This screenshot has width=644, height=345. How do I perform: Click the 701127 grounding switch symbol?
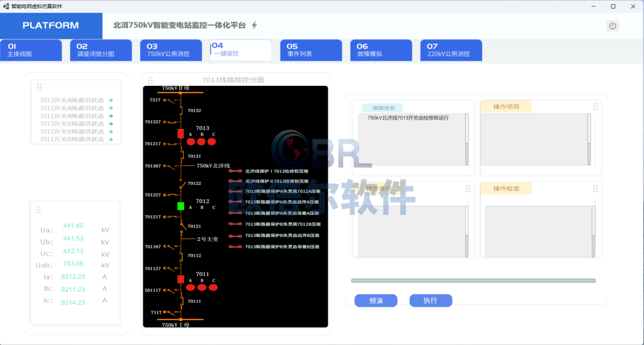click(x=171, y=269)
